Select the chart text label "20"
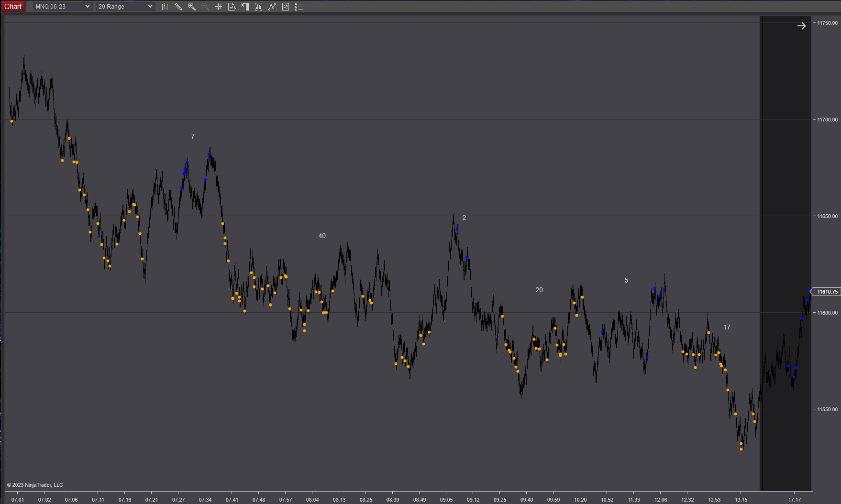Screen dimensions: 841x504 point(539,290)
